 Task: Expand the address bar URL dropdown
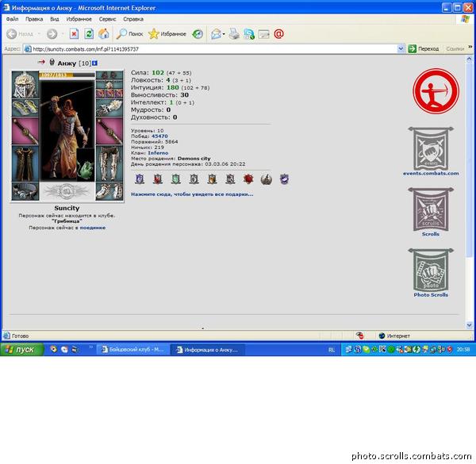[x=401, y=48]
